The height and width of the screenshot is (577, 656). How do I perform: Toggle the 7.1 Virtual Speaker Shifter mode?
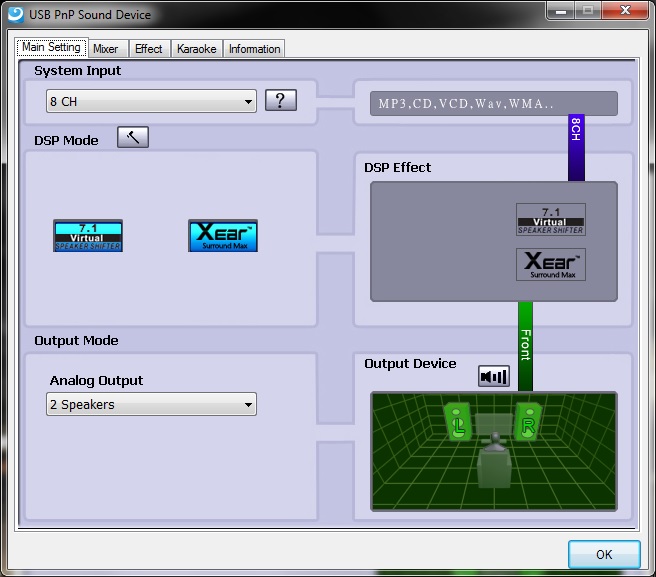tap(88, 236)
